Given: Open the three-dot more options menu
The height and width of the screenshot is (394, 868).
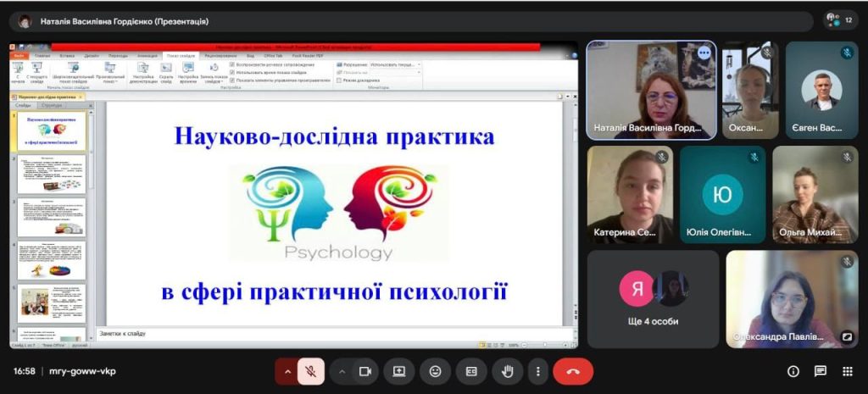Looking at the screenshot, I should coord(537,371).
